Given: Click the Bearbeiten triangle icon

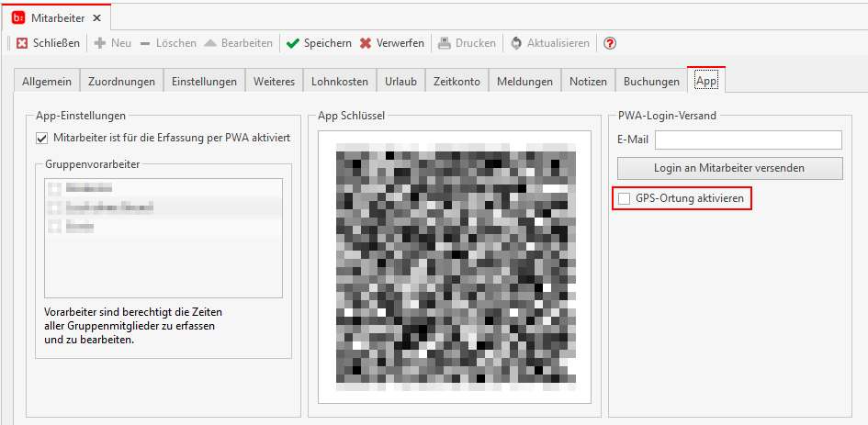Looking at the screenshot, I should 209,43.
